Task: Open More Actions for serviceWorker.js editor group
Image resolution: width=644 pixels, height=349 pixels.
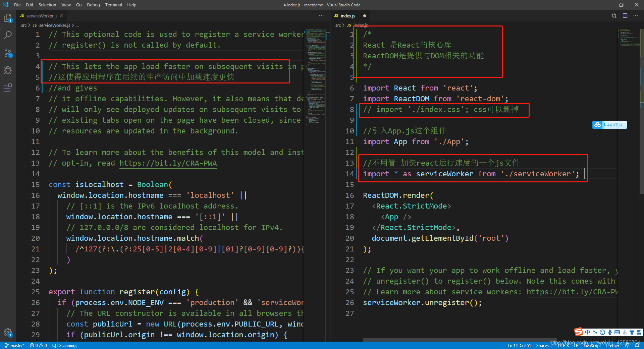Action: point(321,16)
